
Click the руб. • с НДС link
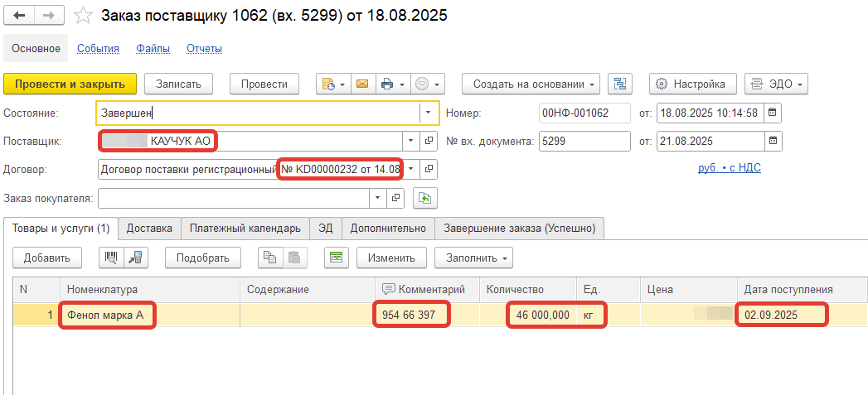pyautogui.click(x=729, y=168)
